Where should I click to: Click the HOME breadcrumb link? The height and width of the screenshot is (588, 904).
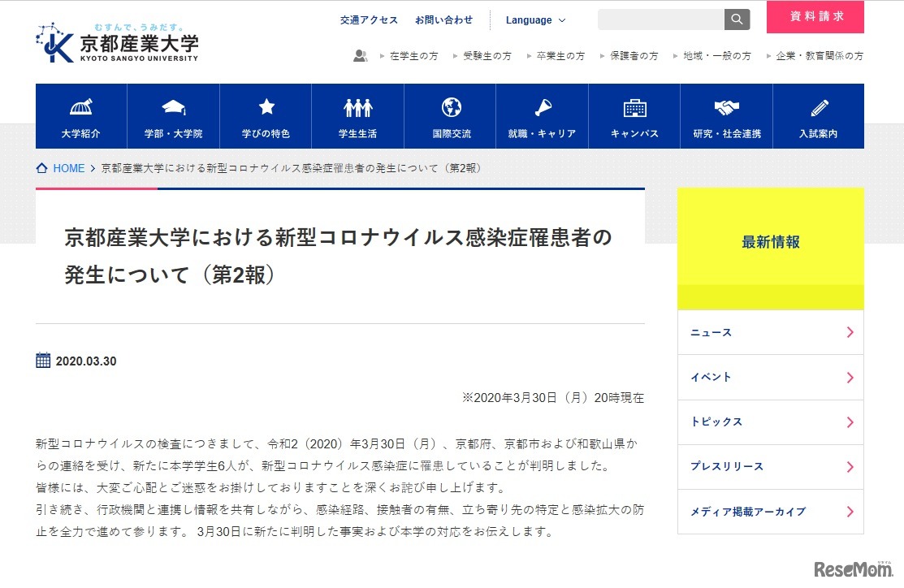point(67,168)
